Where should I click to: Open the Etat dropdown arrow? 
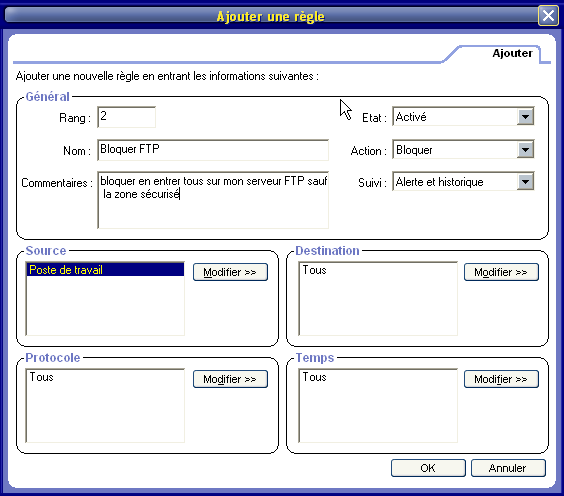pos(525,117)
